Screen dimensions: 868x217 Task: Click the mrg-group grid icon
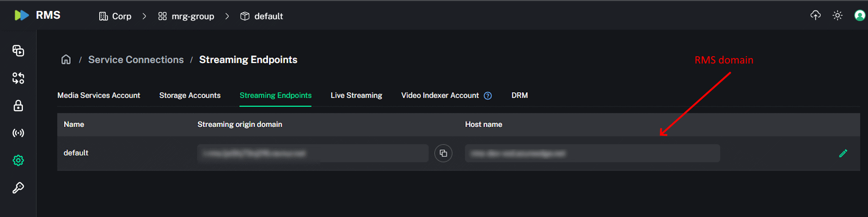click(162, 16)
